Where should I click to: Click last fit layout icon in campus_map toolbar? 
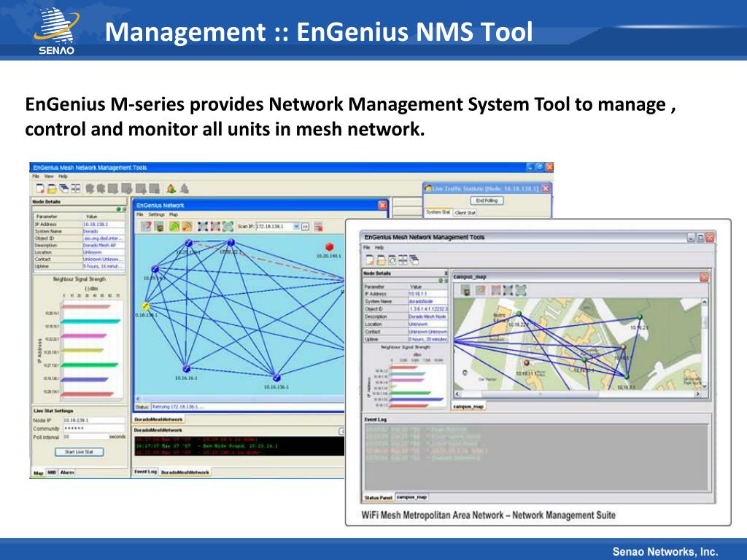point(521,290)
